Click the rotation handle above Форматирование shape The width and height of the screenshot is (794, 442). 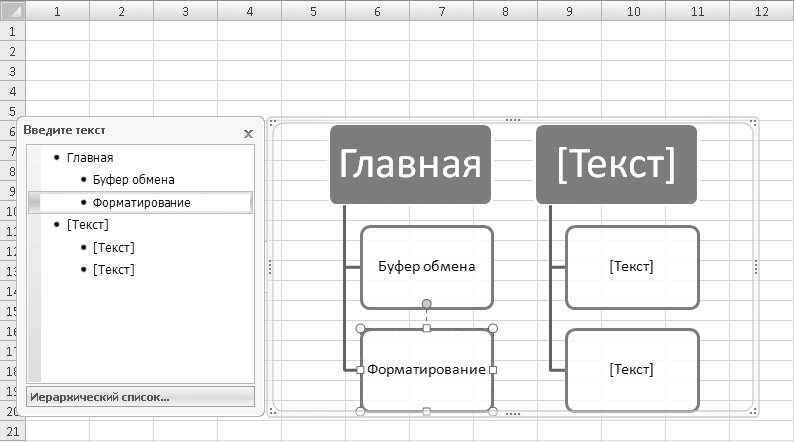pyautogui.click(x=427, y=304)
